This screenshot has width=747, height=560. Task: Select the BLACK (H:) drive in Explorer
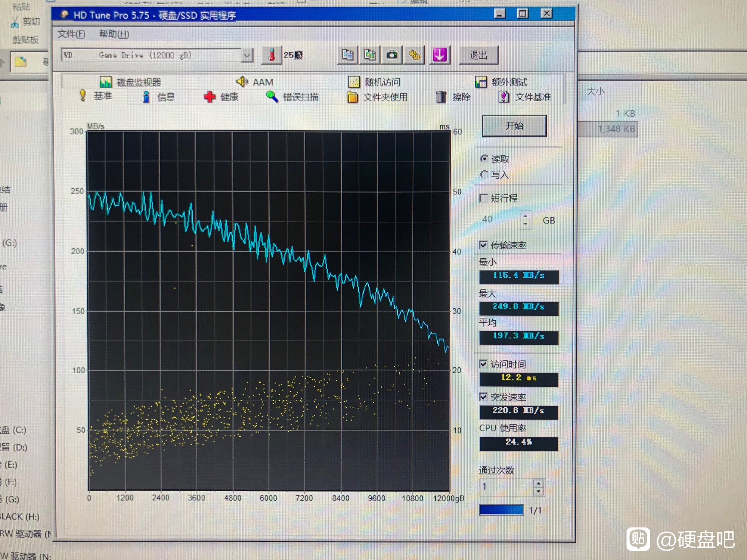(20, 517)
